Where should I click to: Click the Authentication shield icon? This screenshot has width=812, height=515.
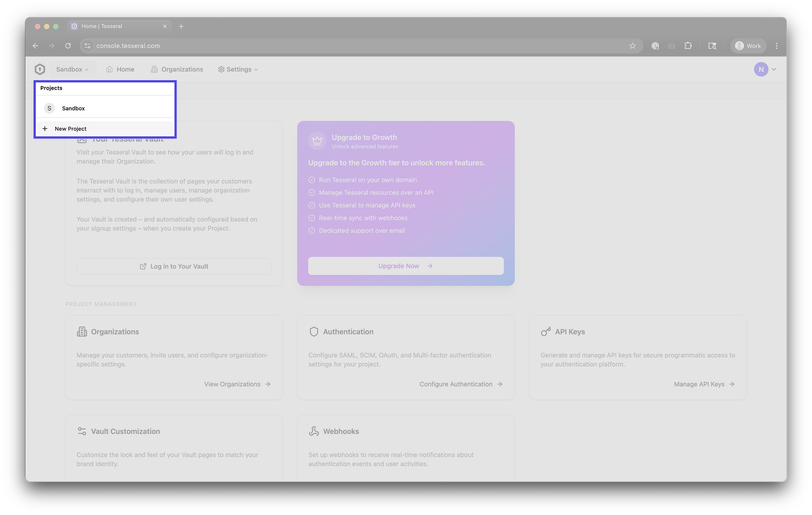pos(314,332)
